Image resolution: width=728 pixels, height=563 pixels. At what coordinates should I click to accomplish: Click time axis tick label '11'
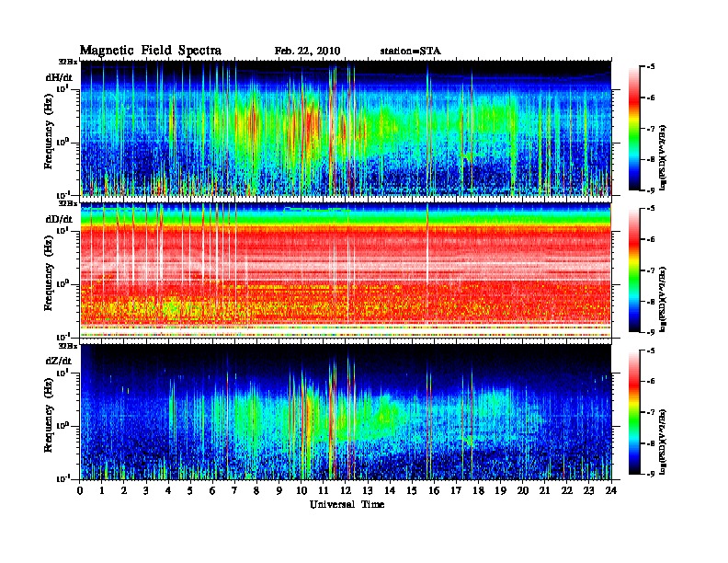tap(324, 491)
